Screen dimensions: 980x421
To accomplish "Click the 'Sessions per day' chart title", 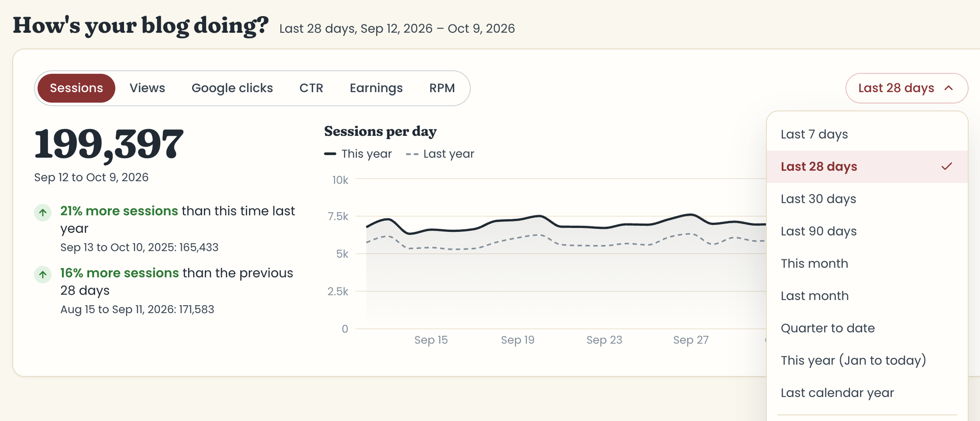I will click(x=380, y=132).
